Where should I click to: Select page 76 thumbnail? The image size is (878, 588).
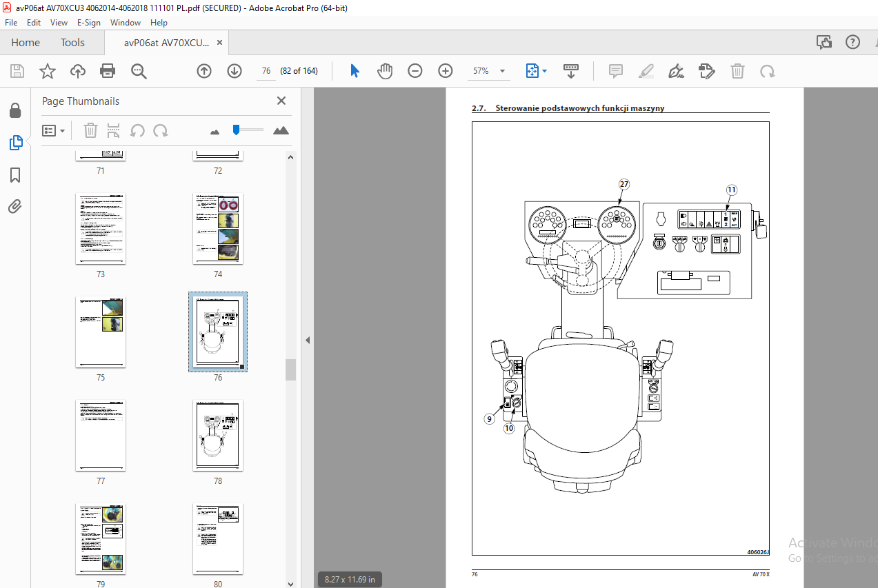pos(218,332)
